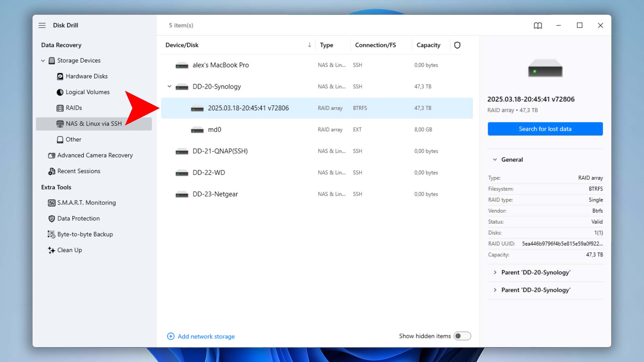Expand the second Parent 'DD-20-Synology' section
644x362 pixels.
tap(495, 290)
